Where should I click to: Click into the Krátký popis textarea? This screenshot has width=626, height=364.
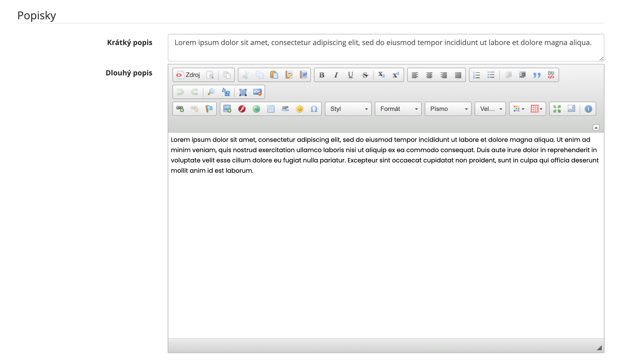(x=386, y=48)
